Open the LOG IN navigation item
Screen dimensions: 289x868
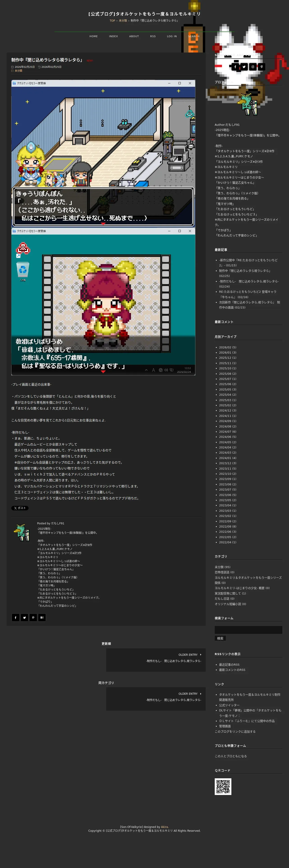tap(172, 36)
